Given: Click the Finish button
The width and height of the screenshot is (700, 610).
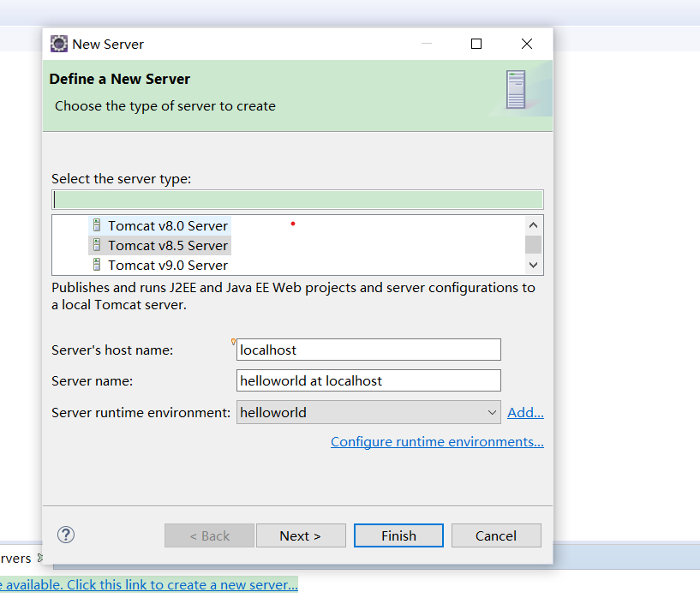Looking at the screenshot, I should pos(398,535).
